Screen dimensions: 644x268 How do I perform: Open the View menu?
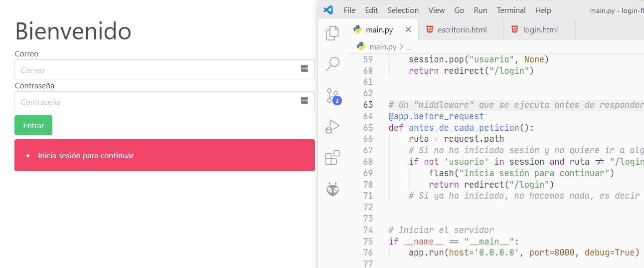(x=436, y=10)
